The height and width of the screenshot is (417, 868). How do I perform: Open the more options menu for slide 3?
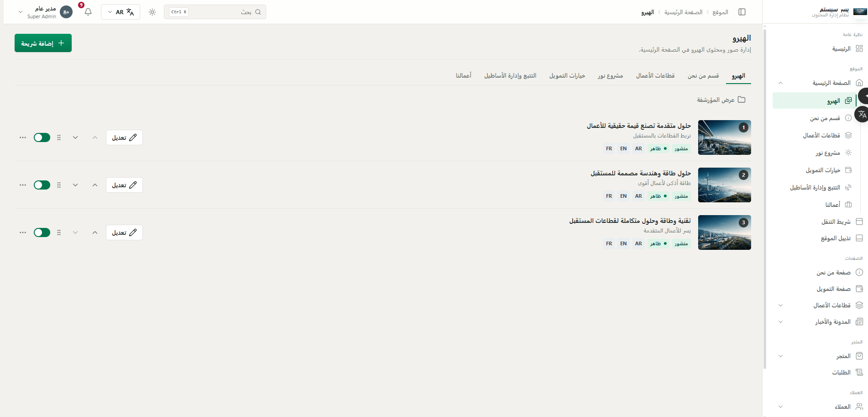click(23, 232)
